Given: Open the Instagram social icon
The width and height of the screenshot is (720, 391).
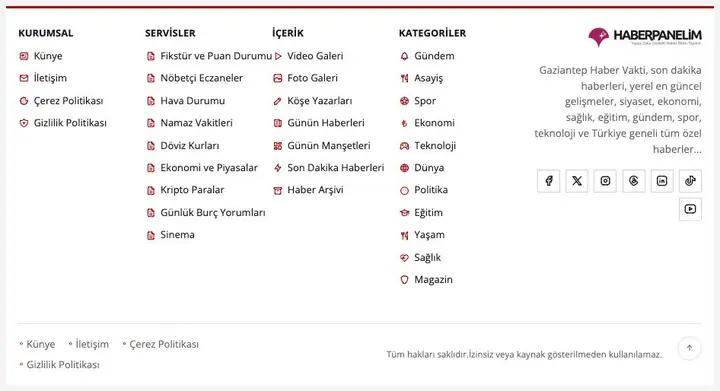Looking at the screenshot, I should tap(605, 181).
